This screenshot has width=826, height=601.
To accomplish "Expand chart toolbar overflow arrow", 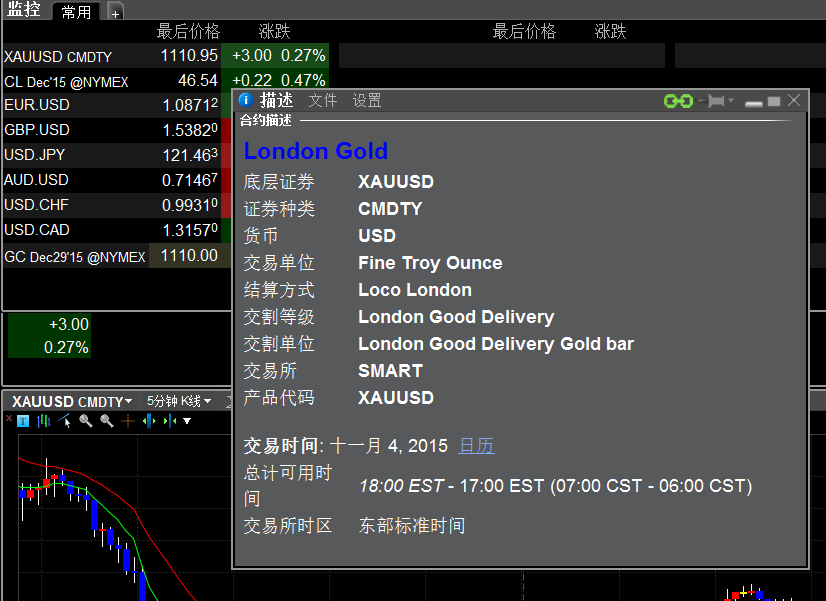I will point(187,421).
